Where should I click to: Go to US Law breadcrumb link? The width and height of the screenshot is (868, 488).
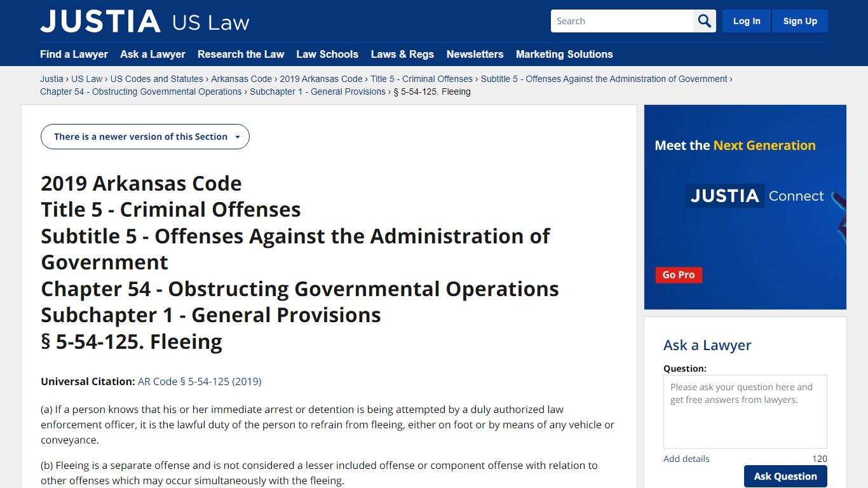click(86, 79)
